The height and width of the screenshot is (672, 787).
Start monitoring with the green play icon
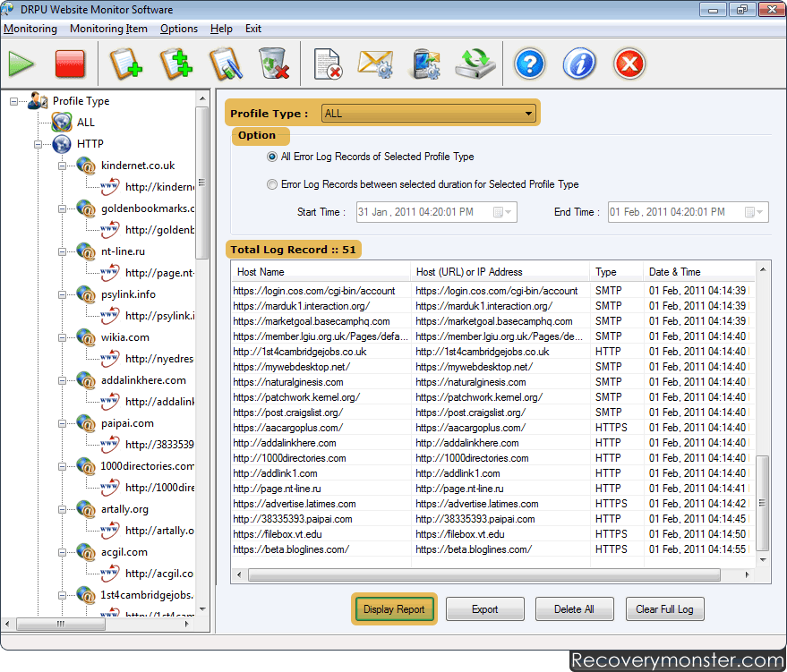coord(21,64)
